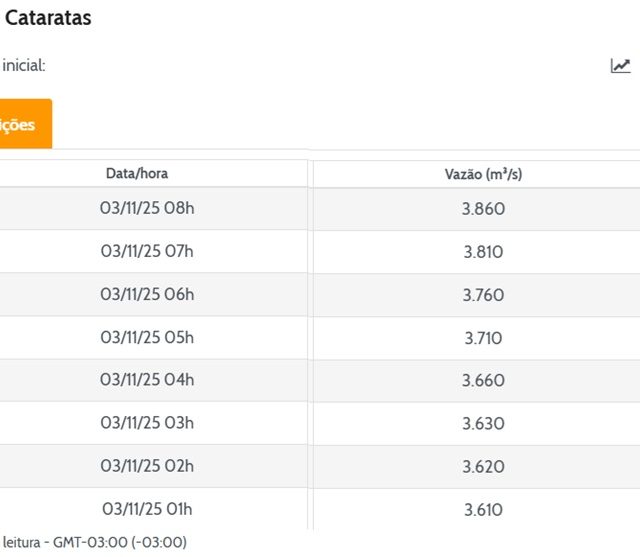This screenshot has height=557, width=640.
Task: Select the 03/11/25 04h date cell
Action: pyautogui.click(x=147, y=380)
